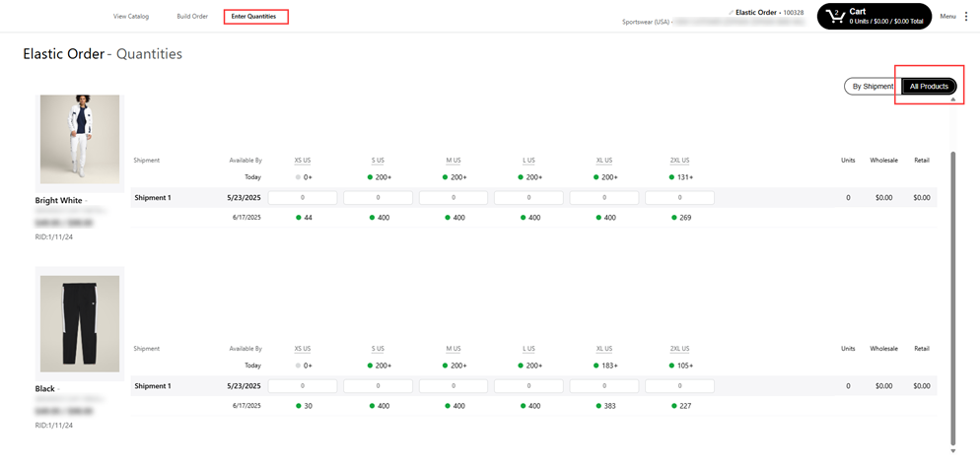Click the pencil icon beside Elastic Order
This screenshot has width=980, height=465.
(x=731, y=12)
